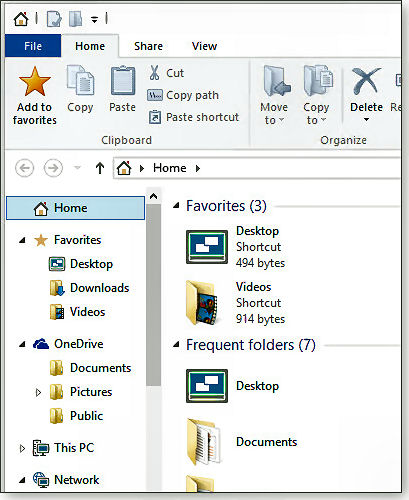
Task: Switch to the View ribbon tab
Action: [x=204, y=46]
